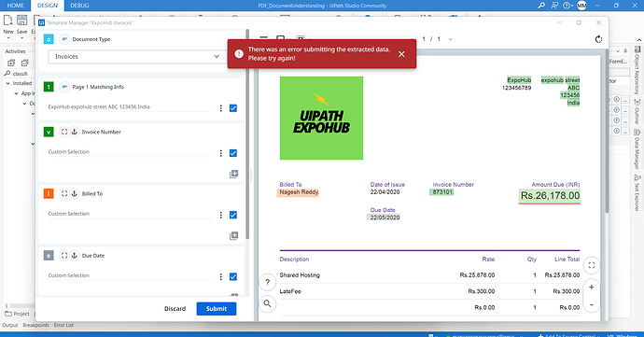Viewport: 644px width, 337px height.
Task: Click the anchor icon for Due Date
Action: 75,256
